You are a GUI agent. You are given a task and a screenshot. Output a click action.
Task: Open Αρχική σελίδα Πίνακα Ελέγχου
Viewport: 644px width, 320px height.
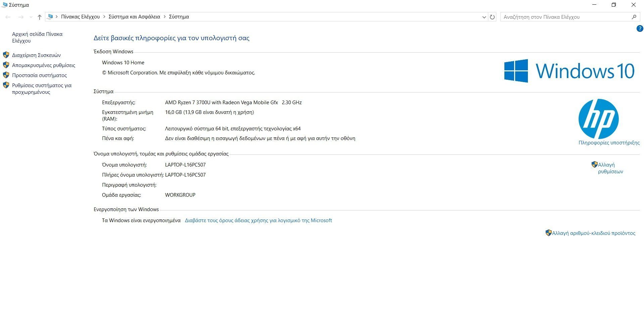click(37, 37)
